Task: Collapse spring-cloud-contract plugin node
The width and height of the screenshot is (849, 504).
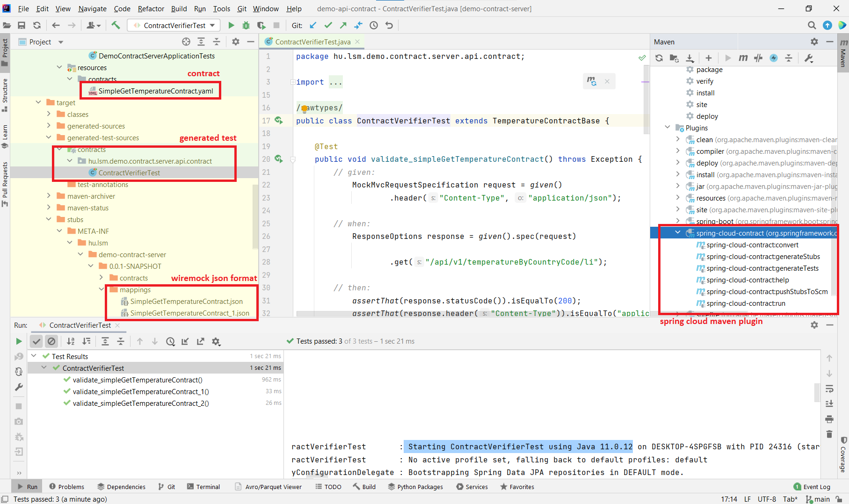Action: 678,232
